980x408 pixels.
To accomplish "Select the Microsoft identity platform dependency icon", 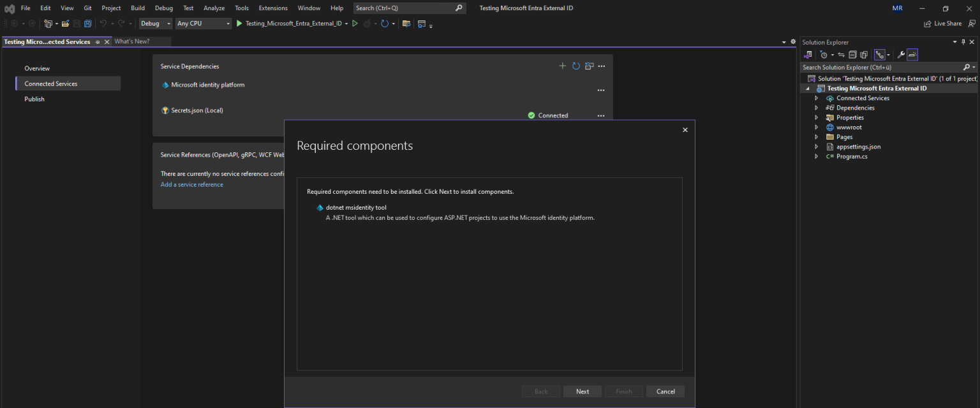I will point(166,84).
